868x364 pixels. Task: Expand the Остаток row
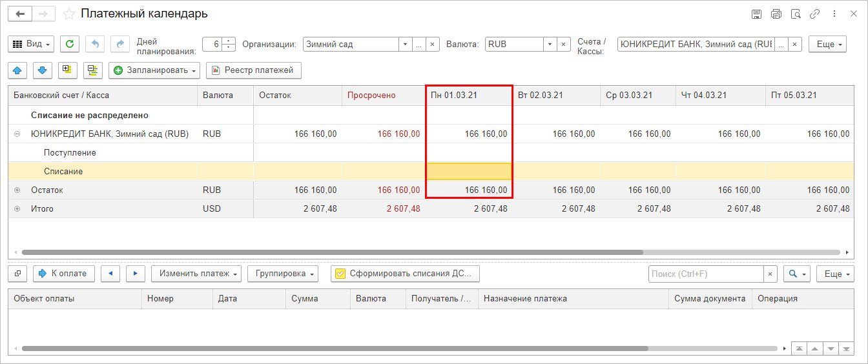[x=17, y=190]
